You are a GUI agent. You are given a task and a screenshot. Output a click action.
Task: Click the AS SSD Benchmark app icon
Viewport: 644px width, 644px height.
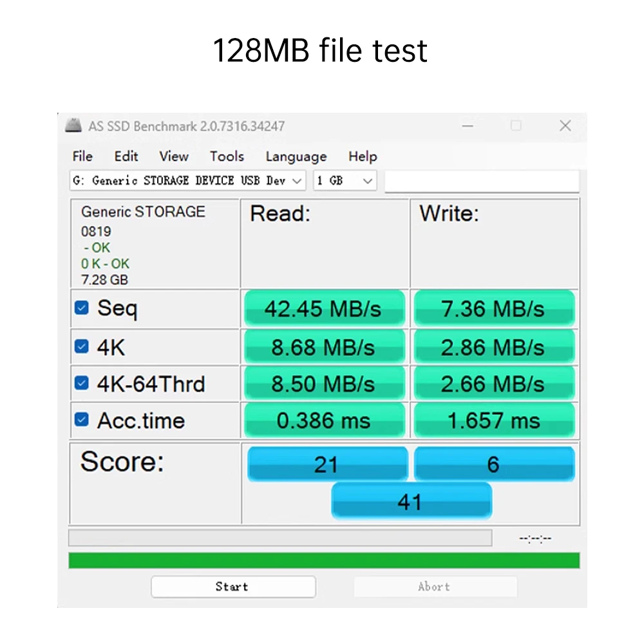(x=74, y=126)
